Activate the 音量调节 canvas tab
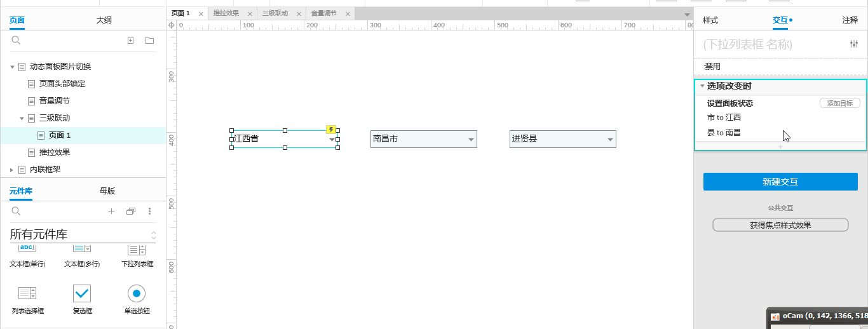This screenshot has height=329, width=868. 323,13
